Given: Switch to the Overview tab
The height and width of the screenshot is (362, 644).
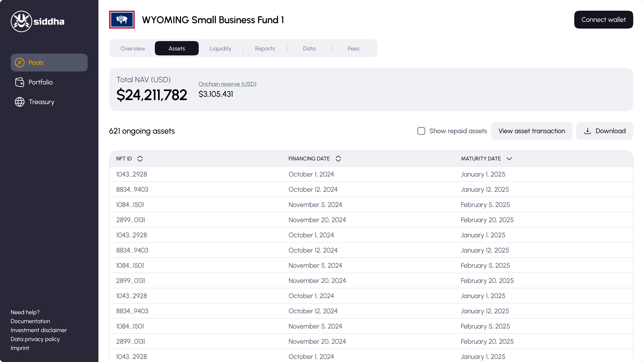Looking at the screenshot, I should point(133,48).
